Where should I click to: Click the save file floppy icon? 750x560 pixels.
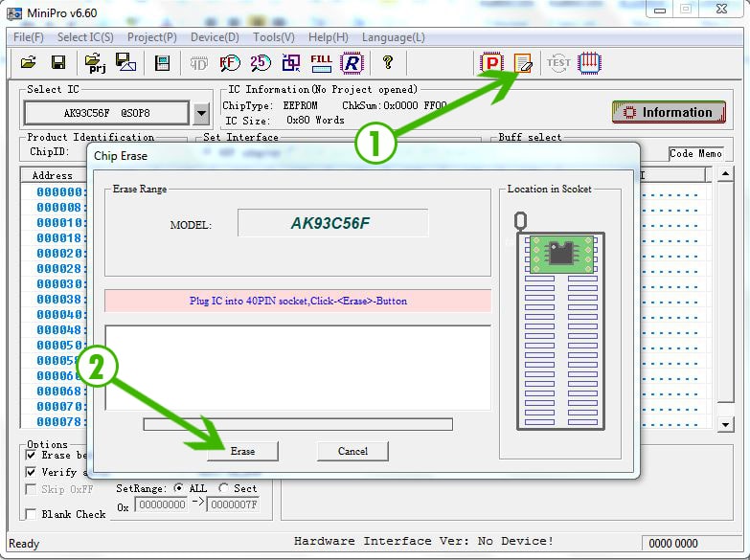58,62
